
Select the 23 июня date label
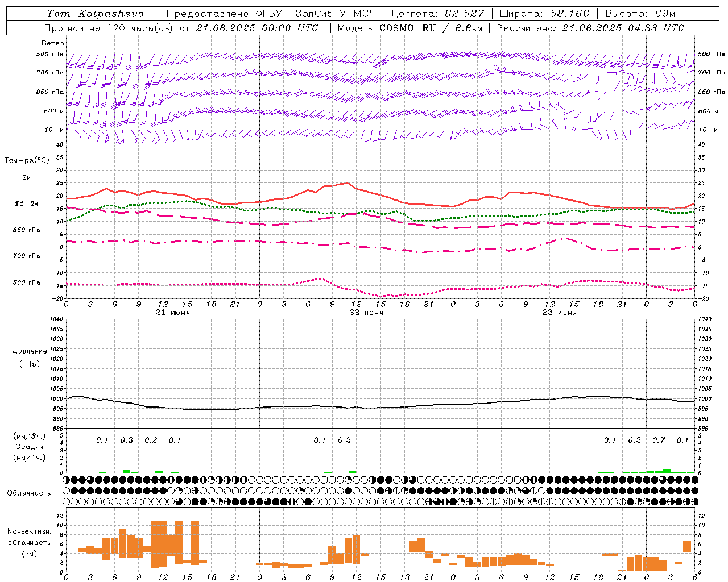pos(560,313)
